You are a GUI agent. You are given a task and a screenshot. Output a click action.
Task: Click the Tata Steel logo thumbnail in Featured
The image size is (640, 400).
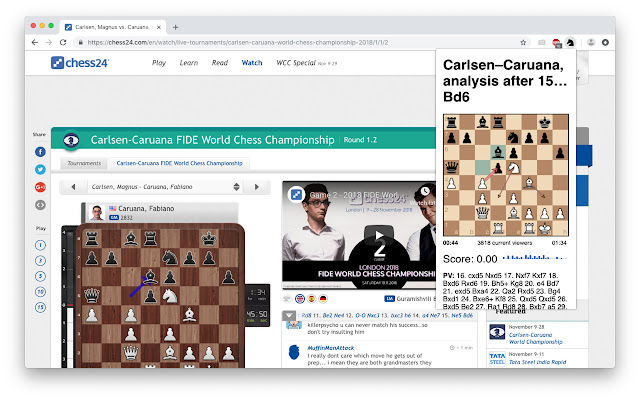497,359
